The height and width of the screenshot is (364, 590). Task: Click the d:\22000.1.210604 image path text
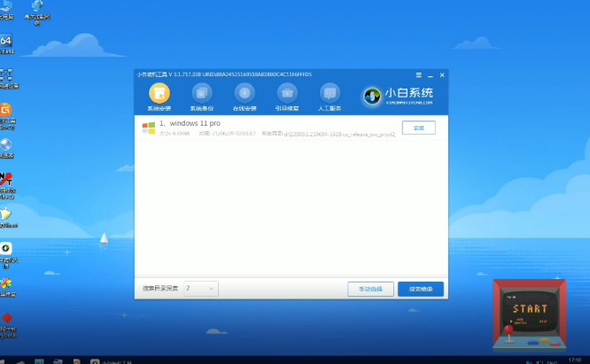(340, 134)
